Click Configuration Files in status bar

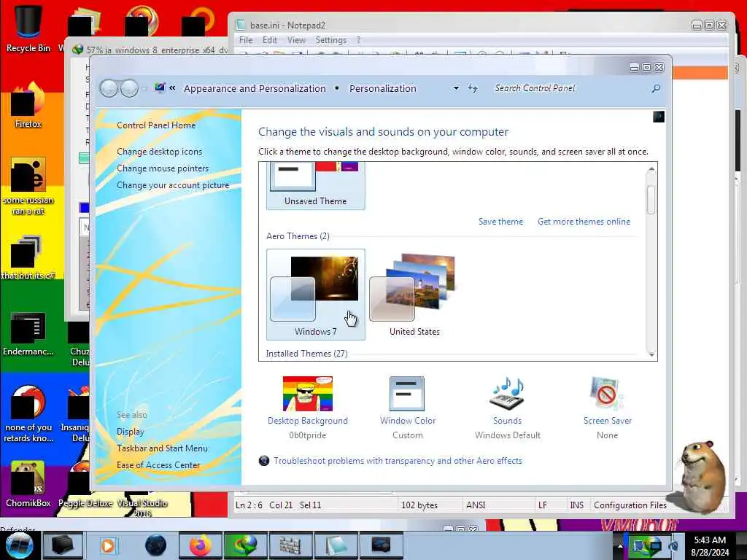coord(630,505)
